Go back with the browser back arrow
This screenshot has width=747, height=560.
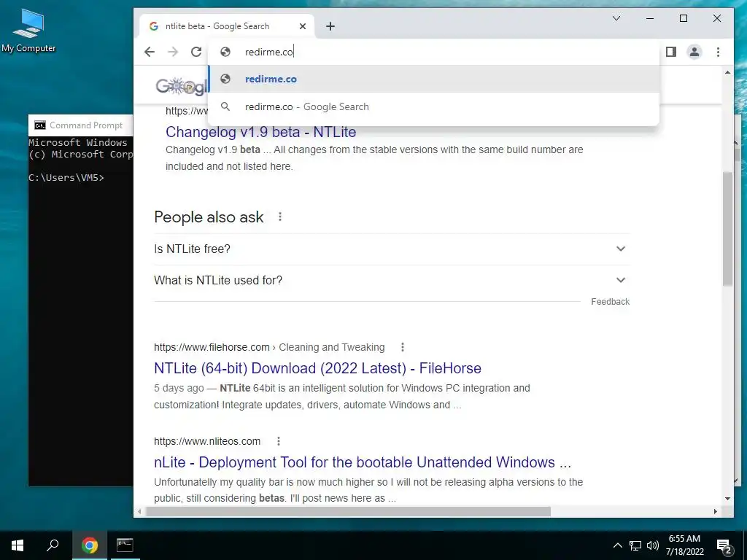click(x=150, y=52)
